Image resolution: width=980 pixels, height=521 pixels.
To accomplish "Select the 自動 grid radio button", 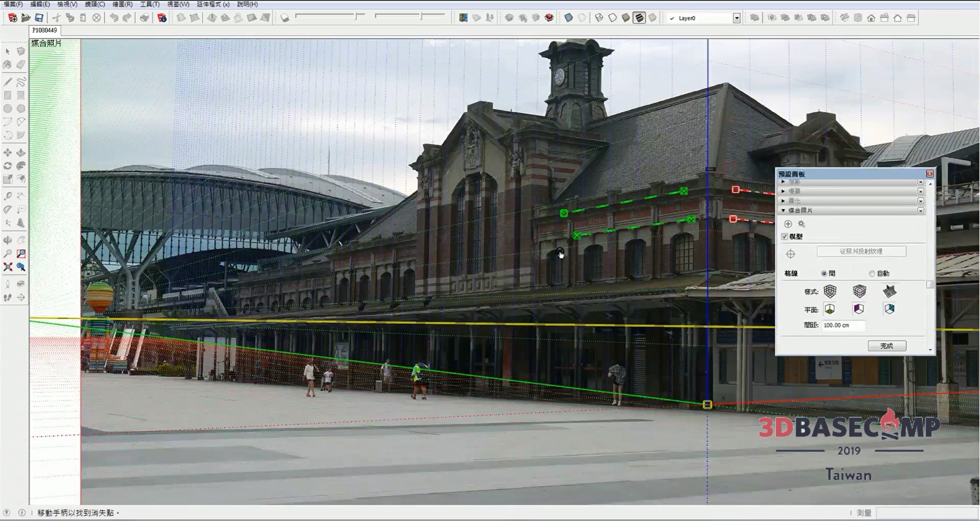I will pos(872,273).
